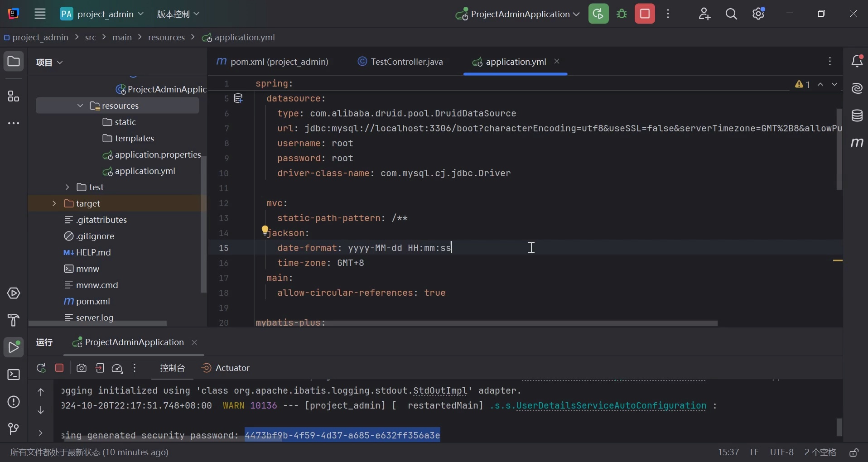Expand the target folder
This screenshot has width=868, height=462.
(x=54, y=203)
